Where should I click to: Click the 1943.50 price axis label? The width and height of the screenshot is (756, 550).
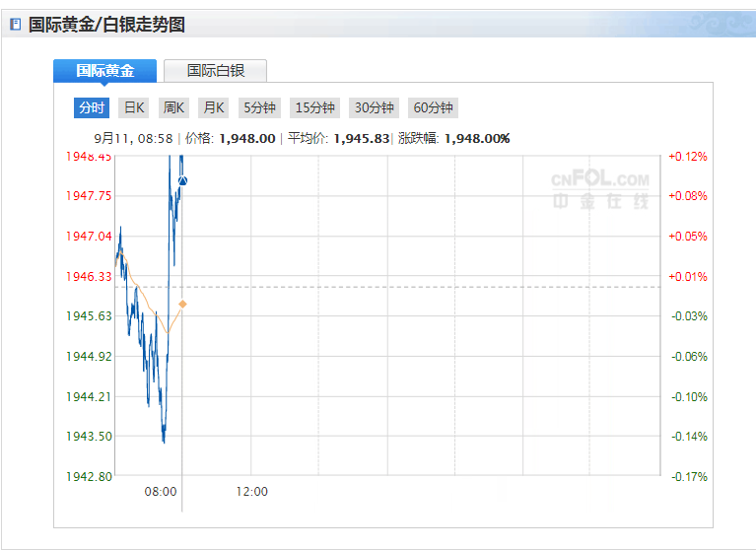[x=89, y=437]
